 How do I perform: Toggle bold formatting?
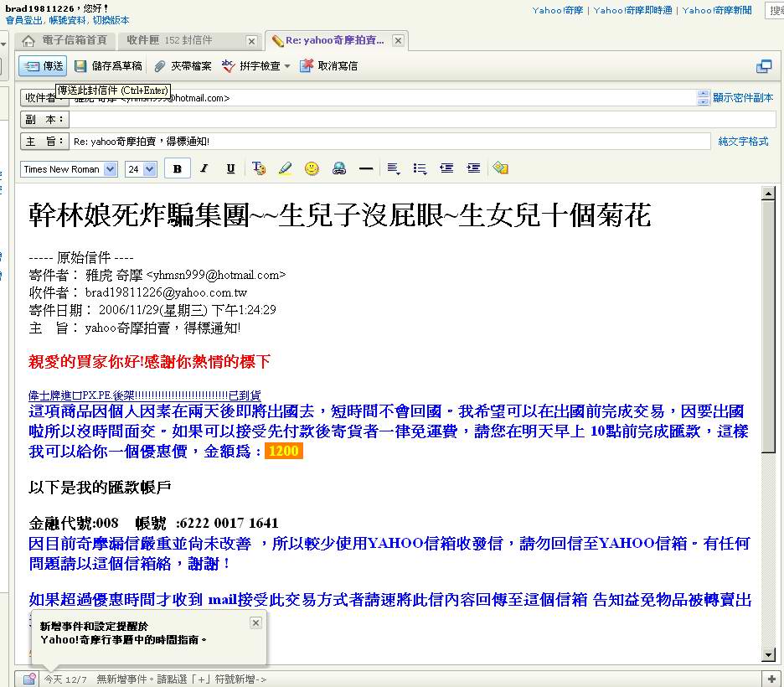(178, 168)
